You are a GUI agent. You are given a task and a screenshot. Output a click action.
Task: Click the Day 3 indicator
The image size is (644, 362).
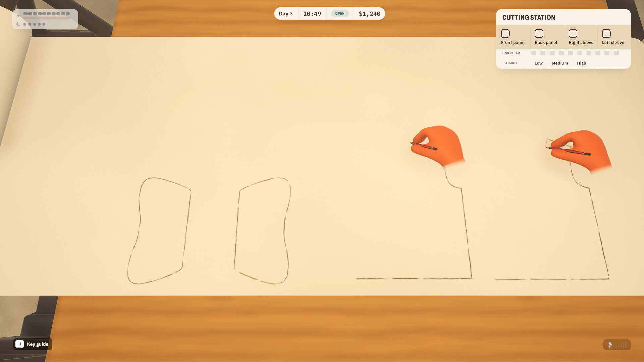(286, 14)
